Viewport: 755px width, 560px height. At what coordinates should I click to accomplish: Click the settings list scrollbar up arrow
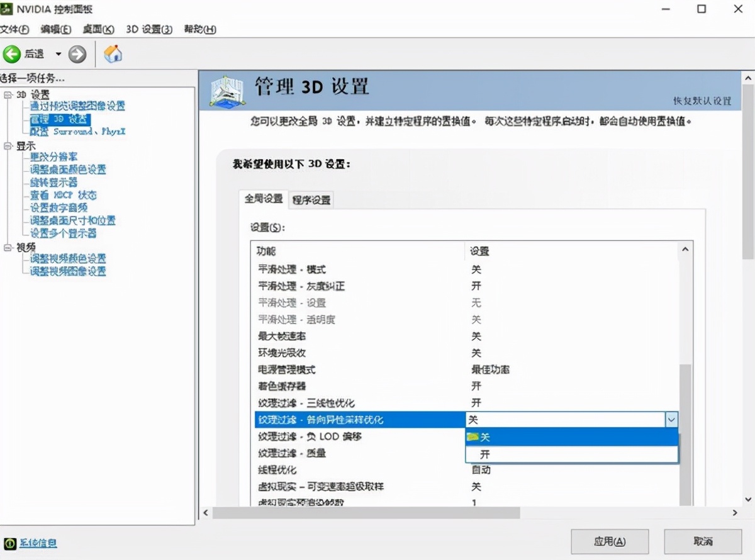pos(685,249)
